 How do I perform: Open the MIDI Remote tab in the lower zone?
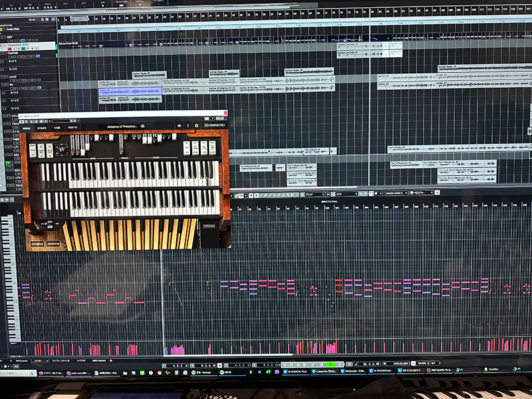coord(98,360)
